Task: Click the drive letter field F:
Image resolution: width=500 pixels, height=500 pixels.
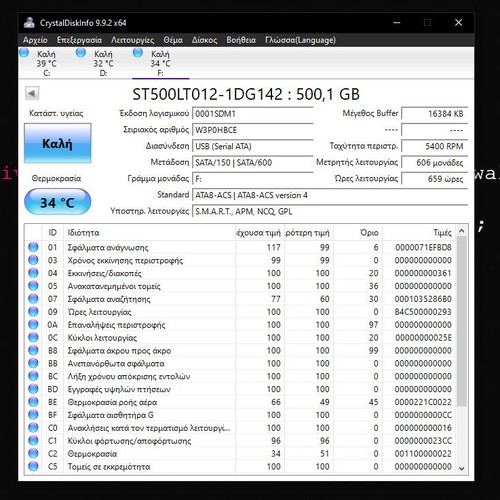Action: click(x=253, y=179)
